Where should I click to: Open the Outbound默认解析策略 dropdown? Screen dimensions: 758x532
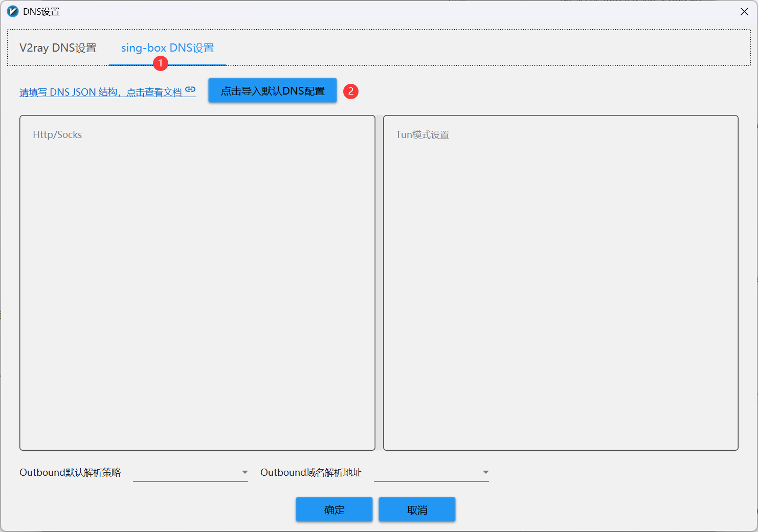tap(190, 472)
